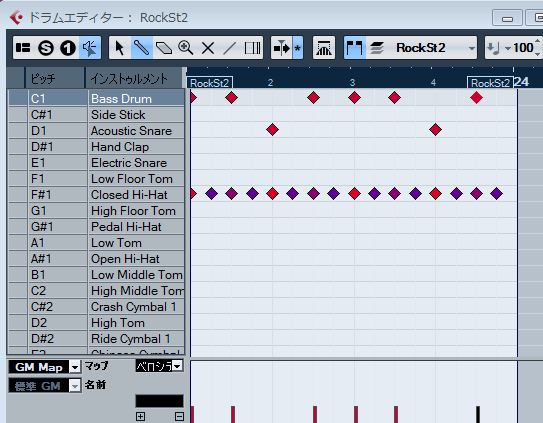Select the Electric Snare row
Viewport: 543px width, 423px height.
[x=96, y=162]
